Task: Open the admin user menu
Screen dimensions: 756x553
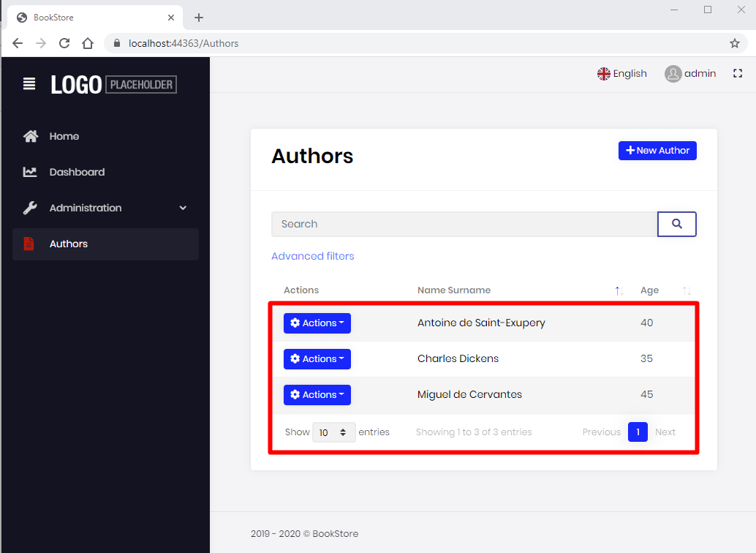Action: pos(690,73)
